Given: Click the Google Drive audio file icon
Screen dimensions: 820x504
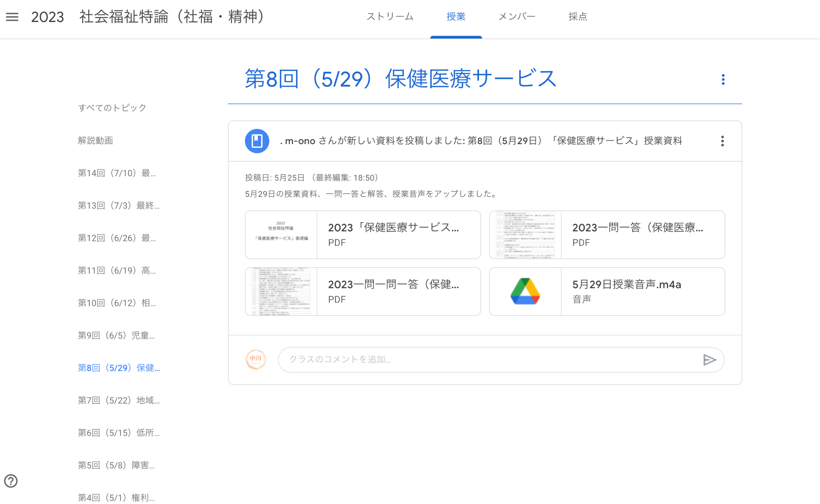Looking at the screenshot, I should tap(525, 291).
